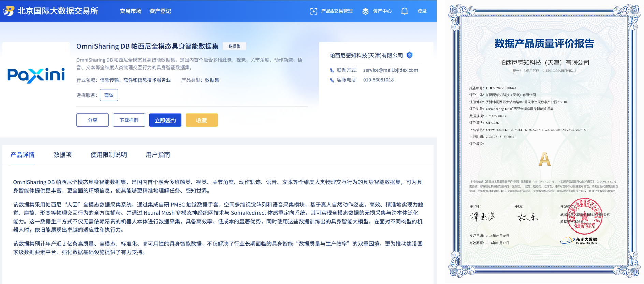Click the Paxini company logo
Screen dimensions: 644x284
tap(36, 75)
